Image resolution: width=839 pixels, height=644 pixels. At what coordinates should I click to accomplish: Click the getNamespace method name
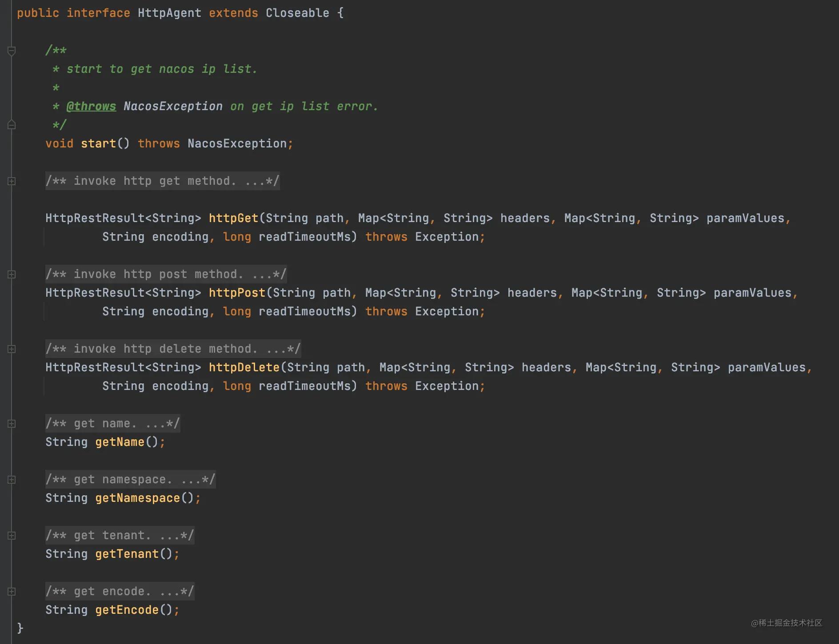[x=137, y=498]
